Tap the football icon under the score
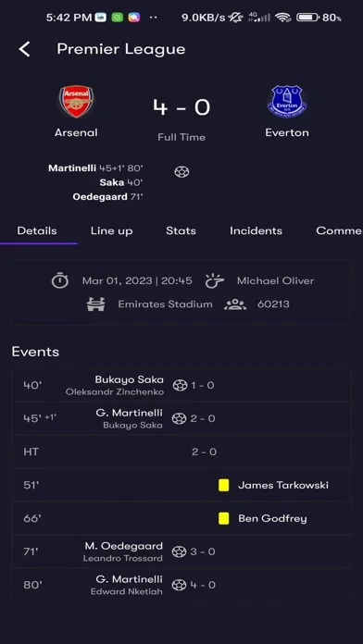 point(181,172)
